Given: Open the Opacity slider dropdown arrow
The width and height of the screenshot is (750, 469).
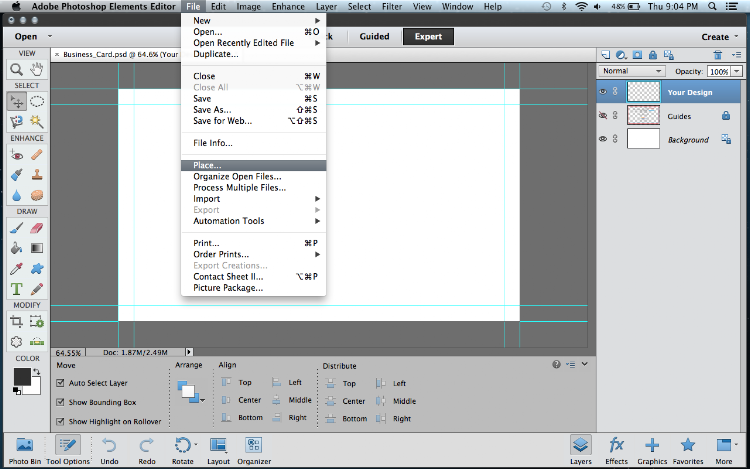Looking at the screenshot, I should click(737, 71).
